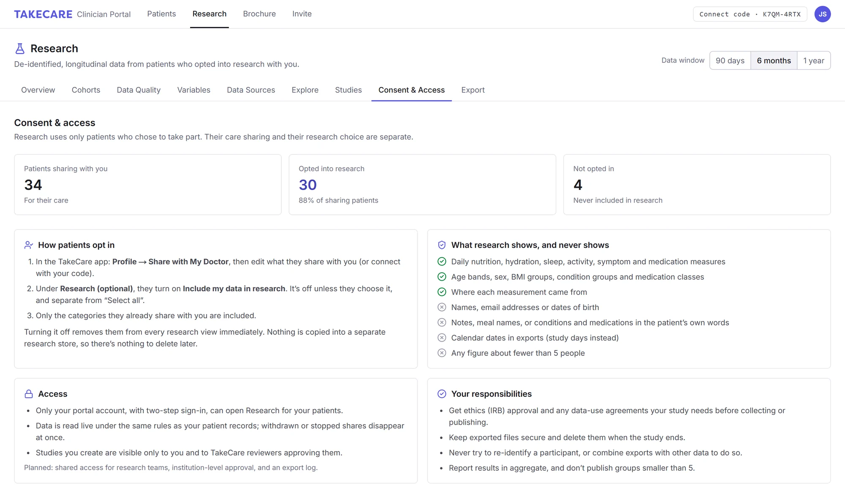The image size is (845, 504).
Task: Click the Data window label
Action: tap(683, 60)
